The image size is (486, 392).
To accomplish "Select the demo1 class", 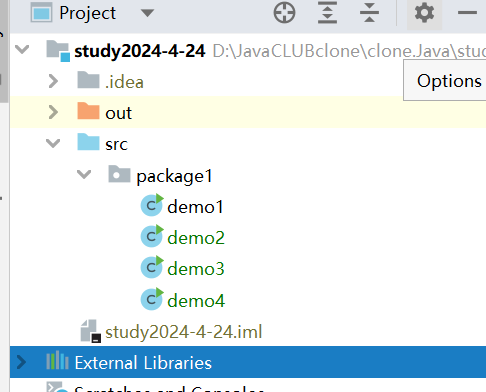I will [195, 207].
